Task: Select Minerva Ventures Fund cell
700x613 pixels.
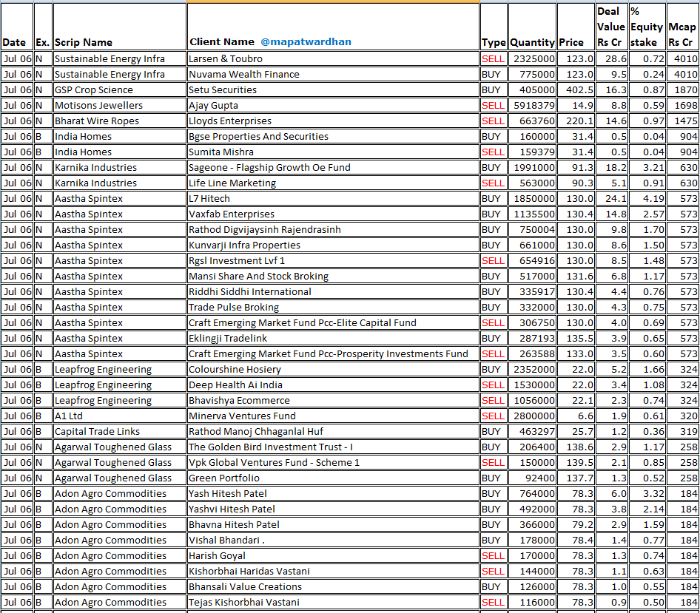Action: click(334, 416)
